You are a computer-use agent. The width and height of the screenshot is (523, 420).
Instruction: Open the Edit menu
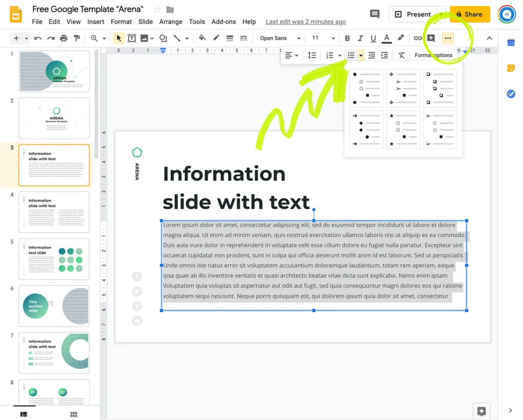tap(54, 21)
